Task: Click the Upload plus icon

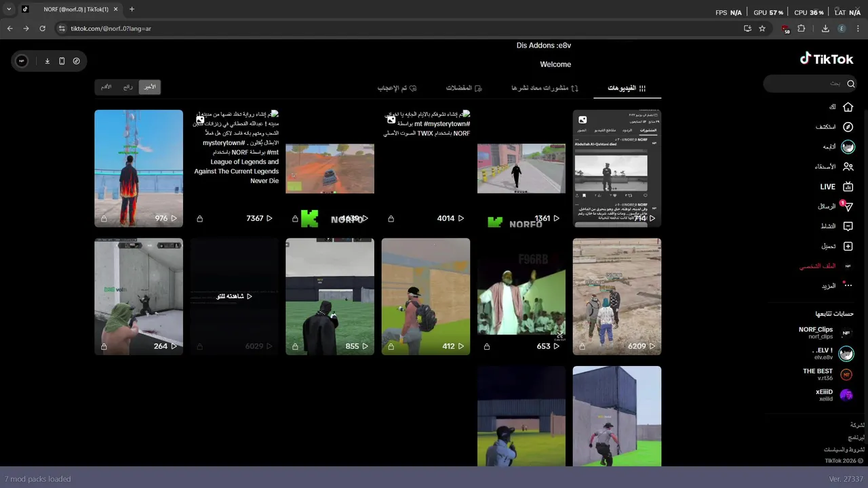Action: 848,246
